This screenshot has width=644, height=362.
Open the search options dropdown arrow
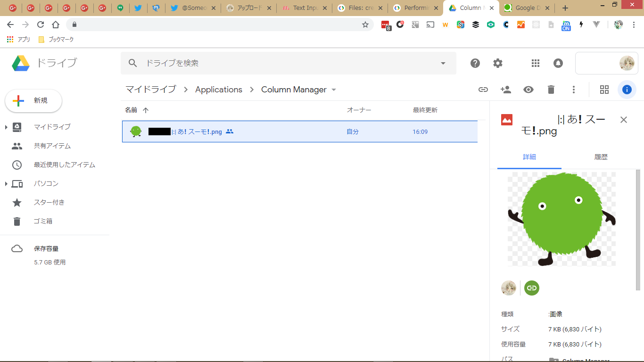coord(443,63)
